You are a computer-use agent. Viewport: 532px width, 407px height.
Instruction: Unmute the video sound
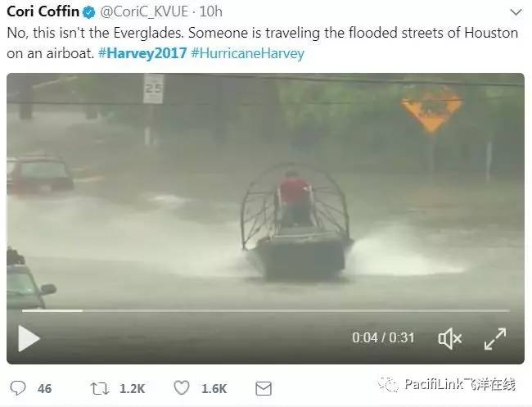tap(450, 338)
